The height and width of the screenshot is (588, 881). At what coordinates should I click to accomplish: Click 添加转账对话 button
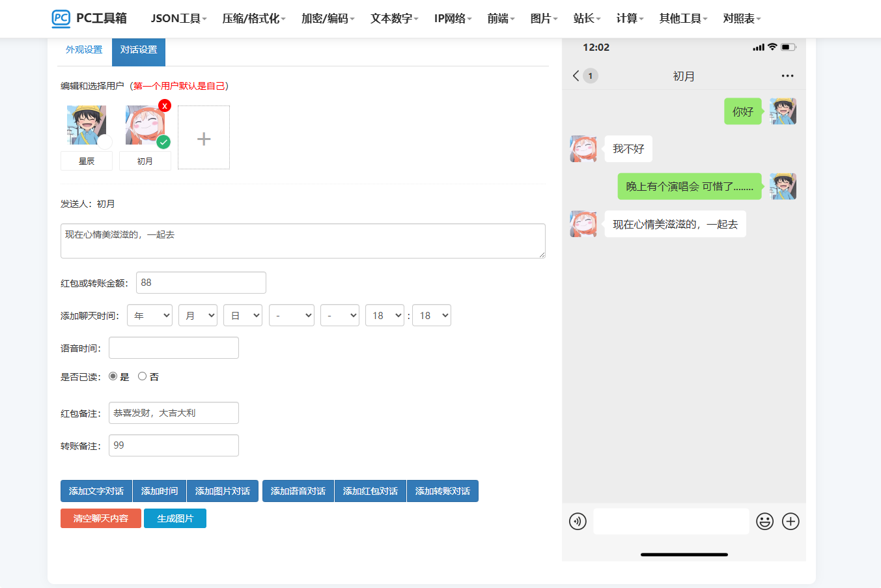pyautogui.click(x=443, y=491)
